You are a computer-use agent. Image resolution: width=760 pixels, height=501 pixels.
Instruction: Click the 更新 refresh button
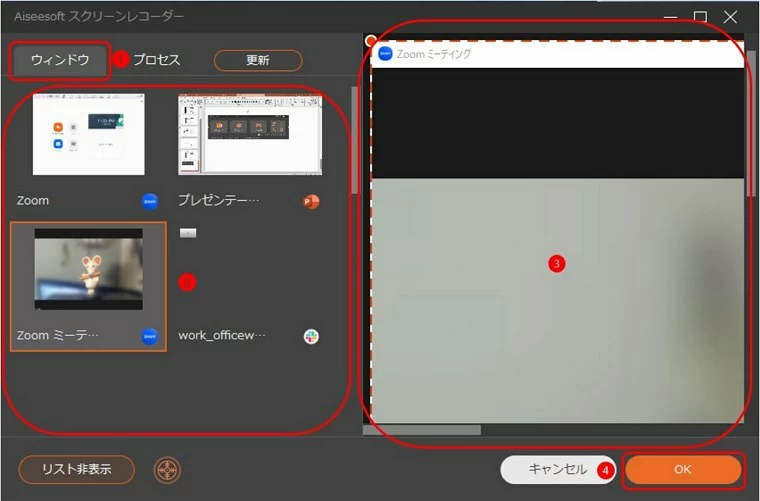click(258, 61)
